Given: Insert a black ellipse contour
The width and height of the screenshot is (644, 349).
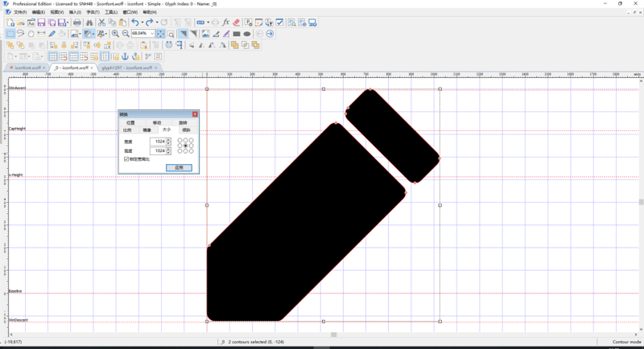Looking at the screenshot, I should tap(247, 34).
